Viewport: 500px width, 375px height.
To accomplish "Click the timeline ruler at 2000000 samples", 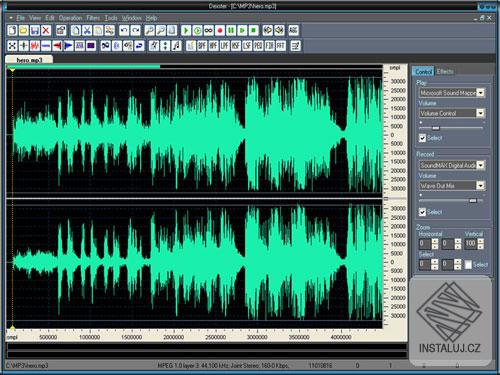I will pyautogui.click(x=173, y=337).
